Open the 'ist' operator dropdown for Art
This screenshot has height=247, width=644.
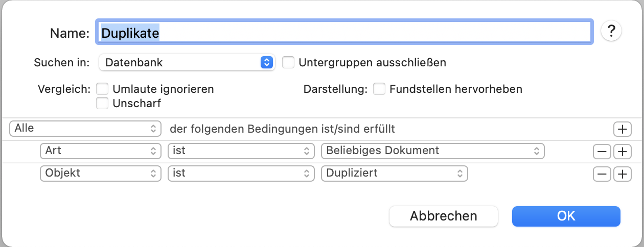(241, 151)
